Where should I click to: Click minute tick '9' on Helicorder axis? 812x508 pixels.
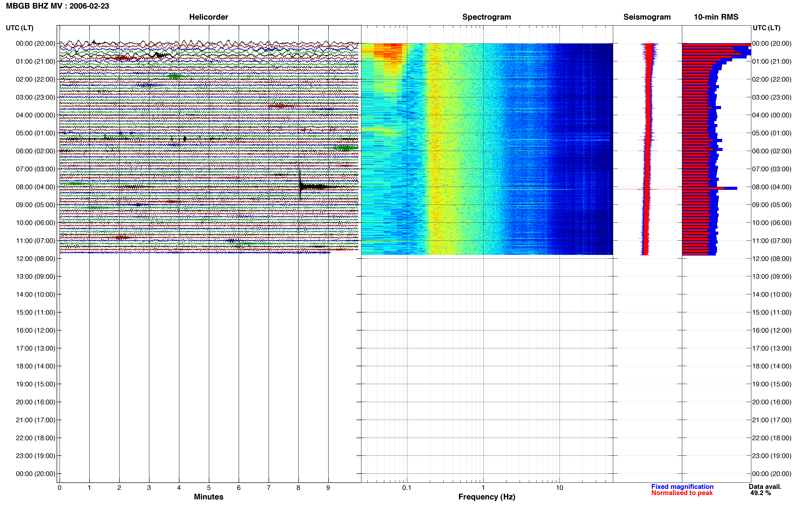(x=328, y=488)
